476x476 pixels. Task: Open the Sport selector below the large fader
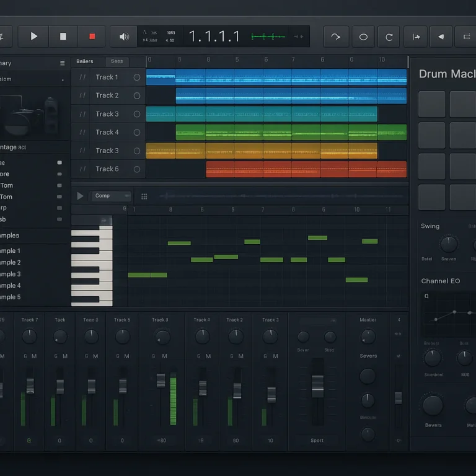[317, 440]
